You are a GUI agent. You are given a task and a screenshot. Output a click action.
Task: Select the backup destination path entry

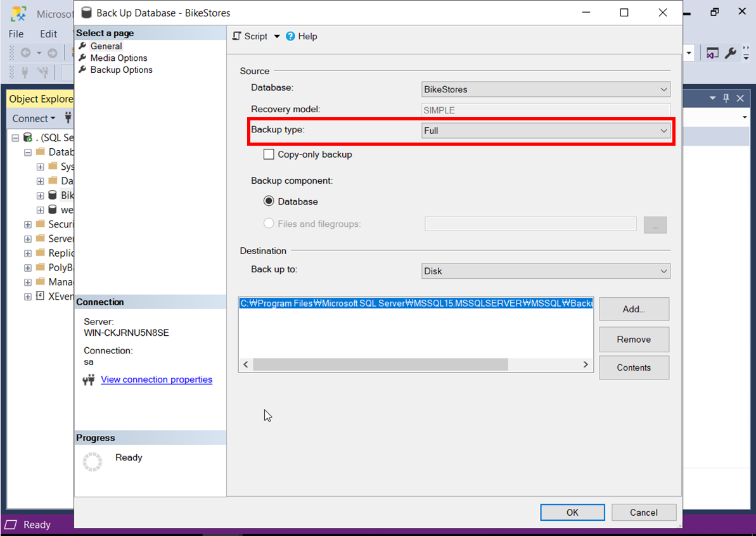click(x=416, y=303)
